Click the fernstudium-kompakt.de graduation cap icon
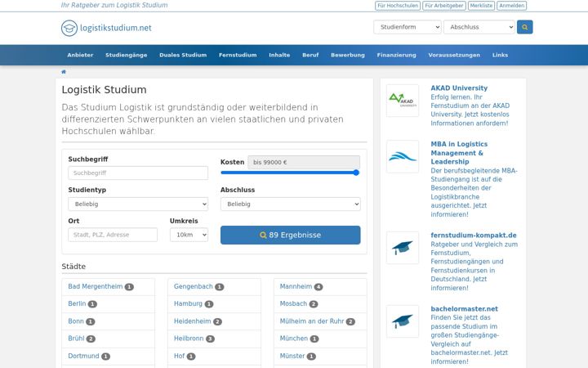The height and width of the screenshot is (368, 588). [x=403, y=248]
